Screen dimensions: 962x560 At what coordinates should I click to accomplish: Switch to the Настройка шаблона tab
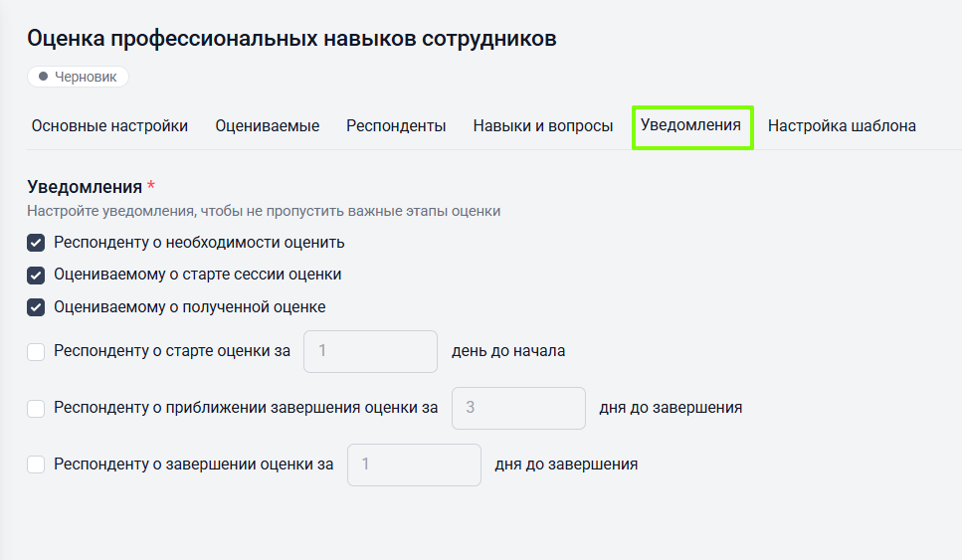(842, 126)
